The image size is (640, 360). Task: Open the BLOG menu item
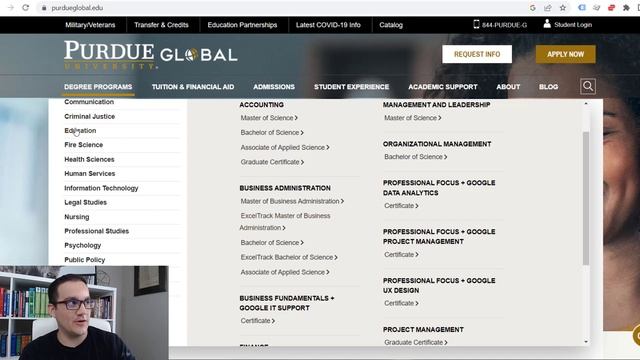[548, 87]
